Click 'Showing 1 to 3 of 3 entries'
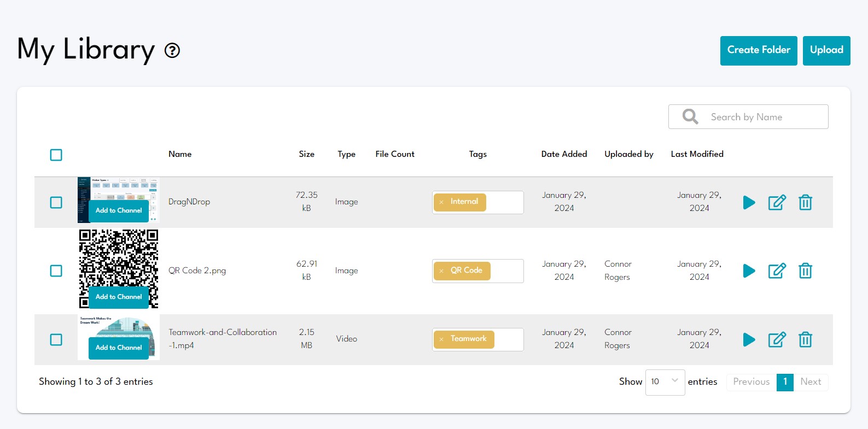This screenshot has height=429, width=868. (96, 381)
